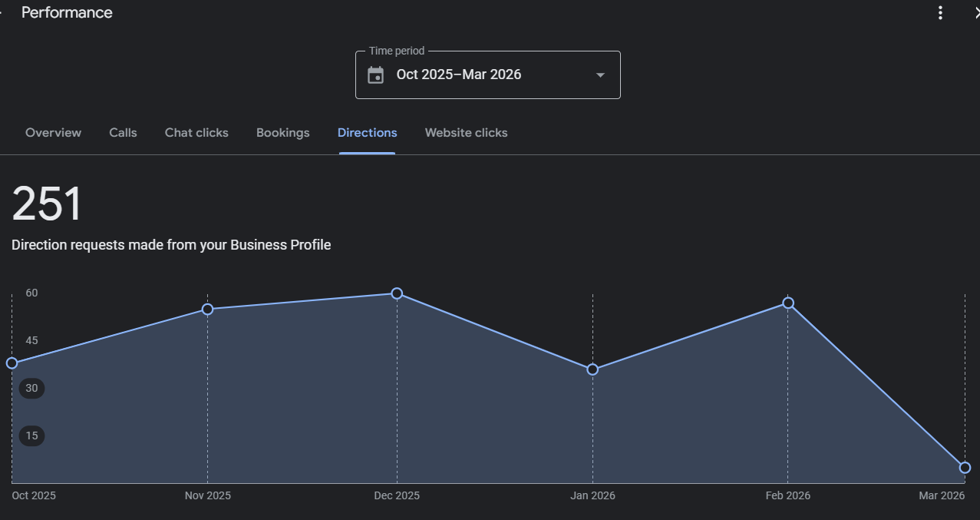Select the Oct 2025–Mar 2026 date range text
Screen dimensions: 980x520
458,75
